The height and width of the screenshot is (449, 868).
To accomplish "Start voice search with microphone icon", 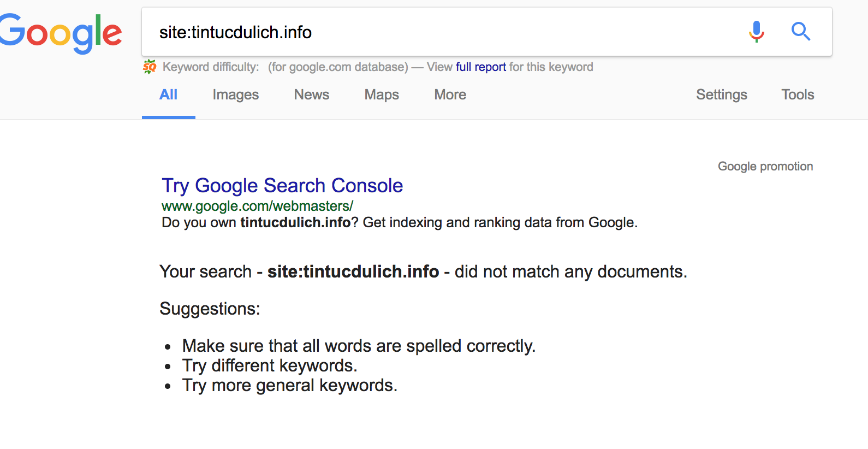I will click(756, 32).
